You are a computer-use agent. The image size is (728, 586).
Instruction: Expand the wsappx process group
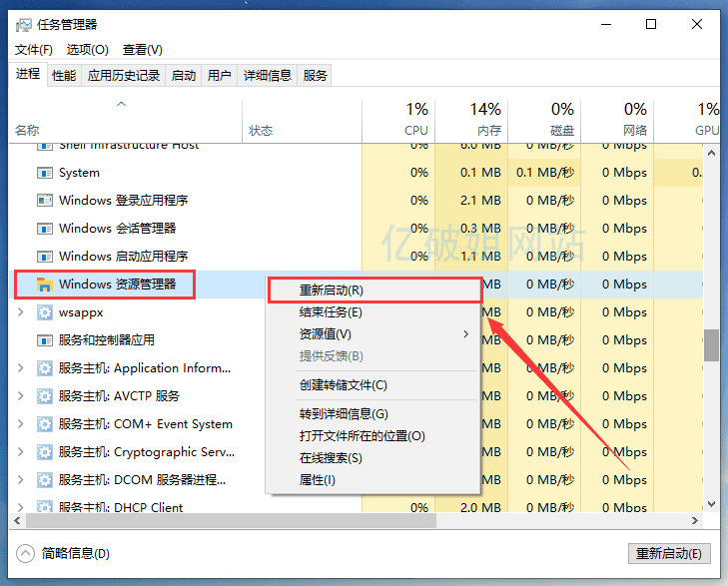20,312
